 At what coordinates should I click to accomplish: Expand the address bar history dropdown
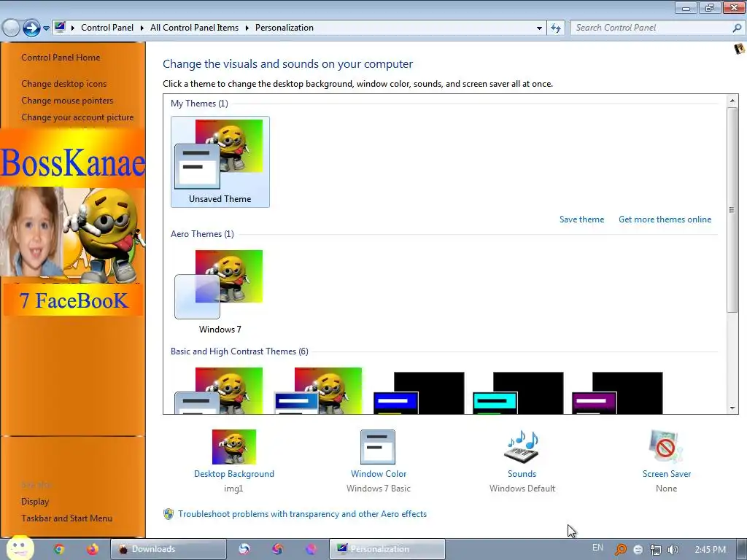click(539, 28)
